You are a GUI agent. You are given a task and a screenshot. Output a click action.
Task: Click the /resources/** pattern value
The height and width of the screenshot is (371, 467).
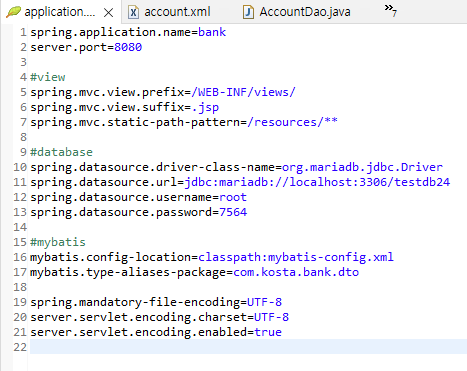[x=292, y=122]
